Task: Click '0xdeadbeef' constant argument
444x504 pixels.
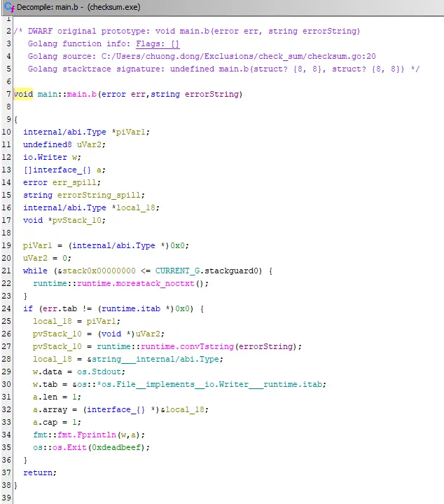Action: [116, 447]
